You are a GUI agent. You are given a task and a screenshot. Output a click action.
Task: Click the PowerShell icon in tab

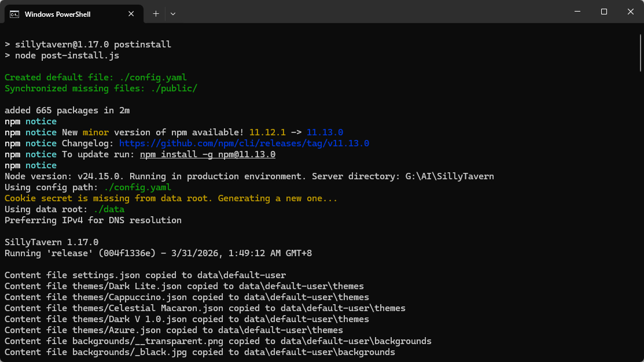(14, 14)
